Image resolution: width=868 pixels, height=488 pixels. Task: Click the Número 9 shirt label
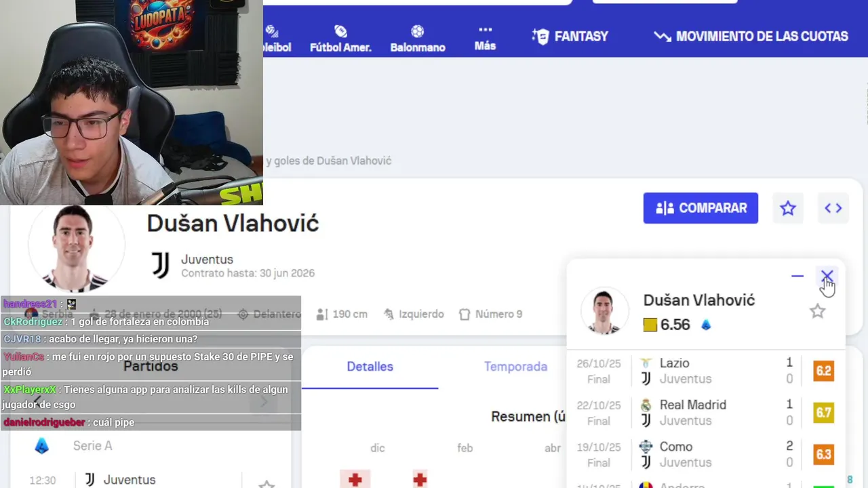coord(491,314)
